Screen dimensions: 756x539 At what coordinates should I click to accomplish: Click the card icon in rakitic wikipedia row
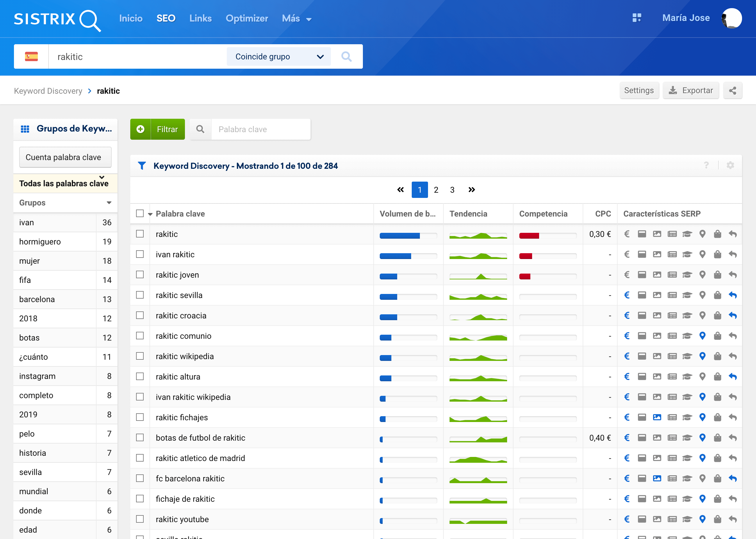point(642,356)
